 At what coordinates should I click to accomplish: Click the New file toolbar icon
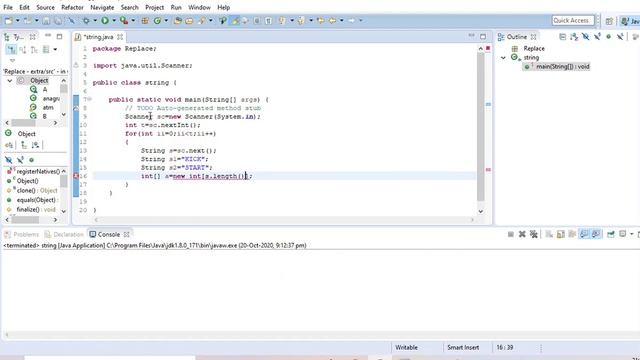(8, 20)
